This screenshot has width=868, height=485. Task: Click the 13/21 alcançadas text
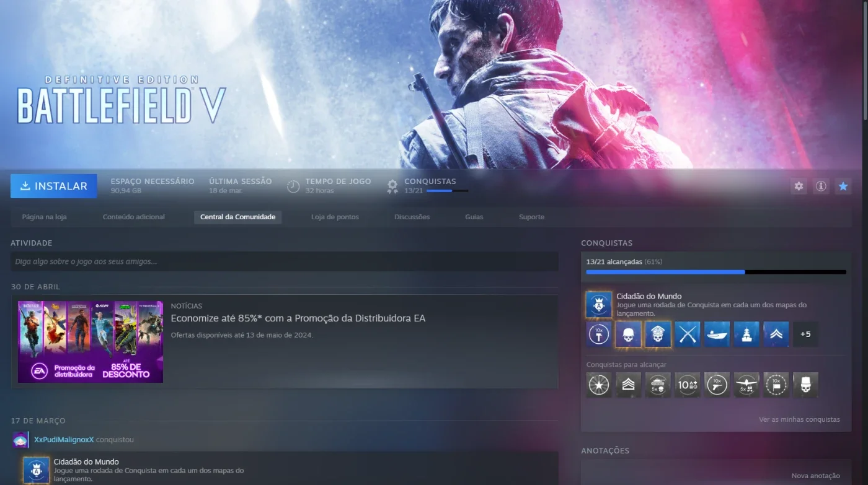(x=614, y=261)
